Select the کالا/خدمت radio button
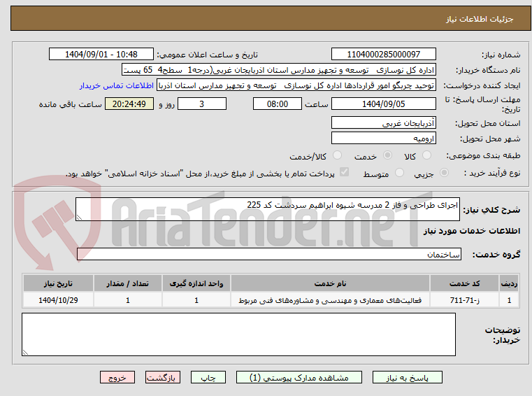Screen dimensions: 532x396 pyautogui.click(x=337, y=155)
